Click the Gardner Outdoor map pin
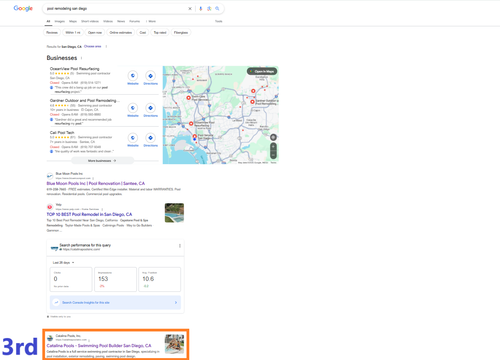The height and width of the screenshot is (360, 500). 252,102
